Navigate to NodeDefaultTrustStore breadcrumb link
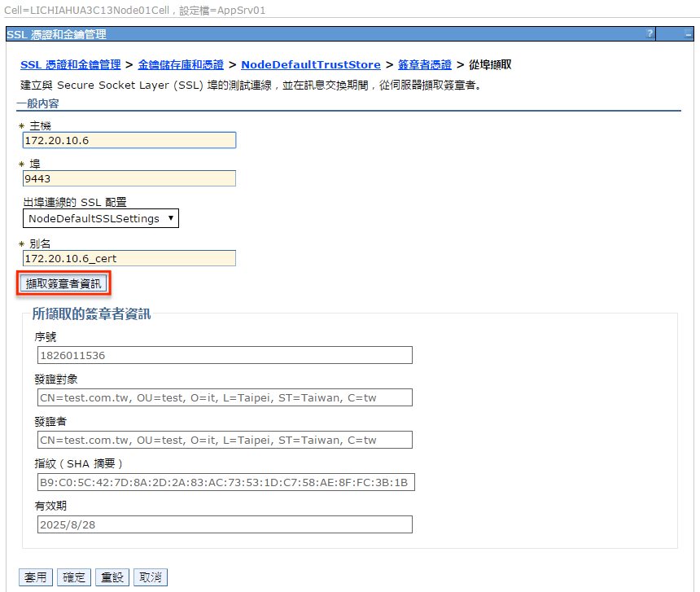Viewport: 700px width, 592px height. (x=310, y=64)
